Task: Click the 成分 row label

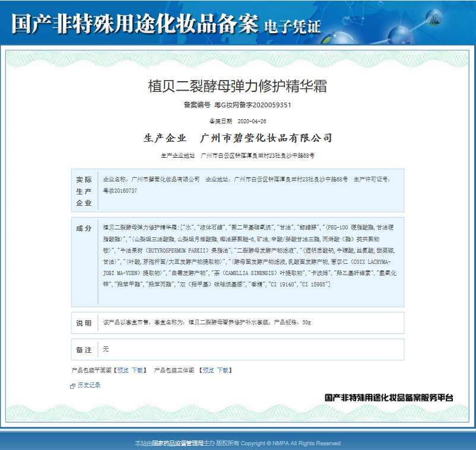Action: (84, 228)
